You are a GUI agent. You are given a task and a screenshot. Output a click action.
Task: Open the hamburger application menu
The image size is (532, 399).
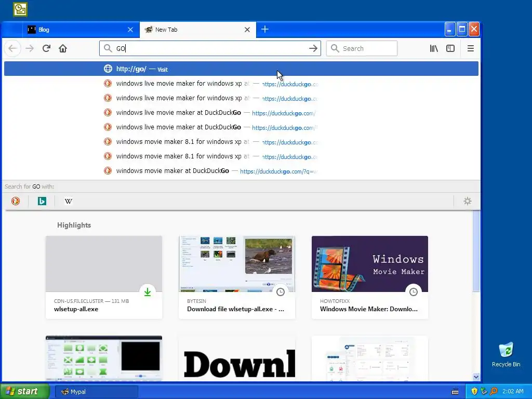pyautogui.click(x=471, y=48)
